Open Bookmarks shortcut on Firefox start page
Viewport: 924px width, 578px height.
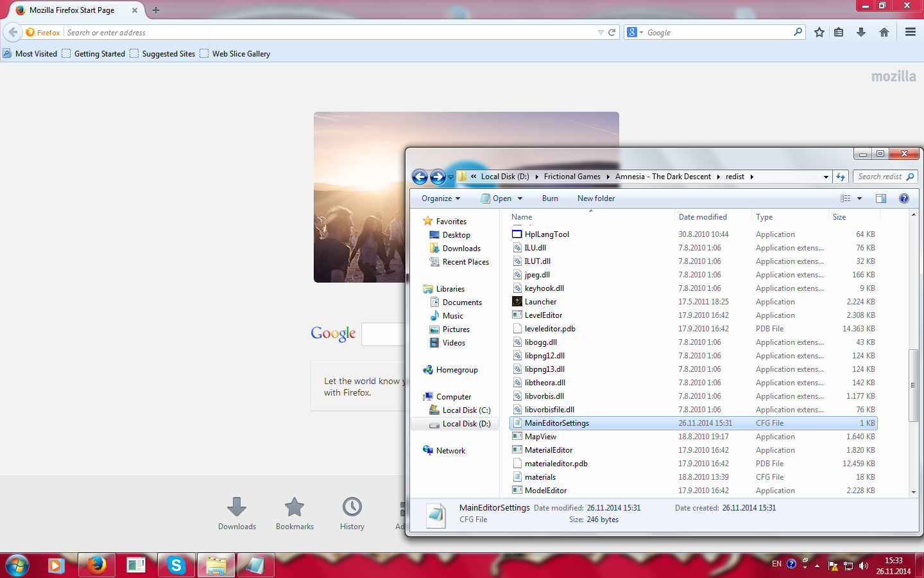295,513
